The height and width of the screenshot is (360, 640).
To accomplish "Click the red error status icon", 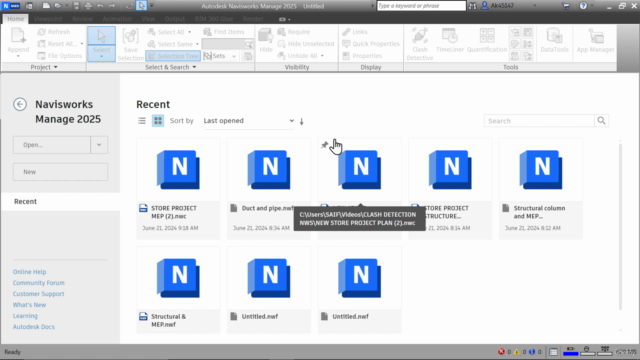I will point(501,352).
